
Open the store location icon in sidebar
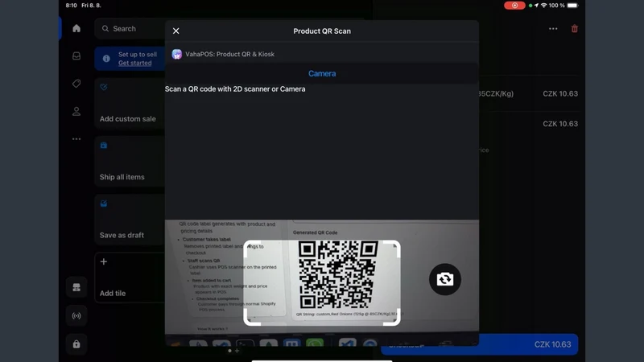pos(76,287)
